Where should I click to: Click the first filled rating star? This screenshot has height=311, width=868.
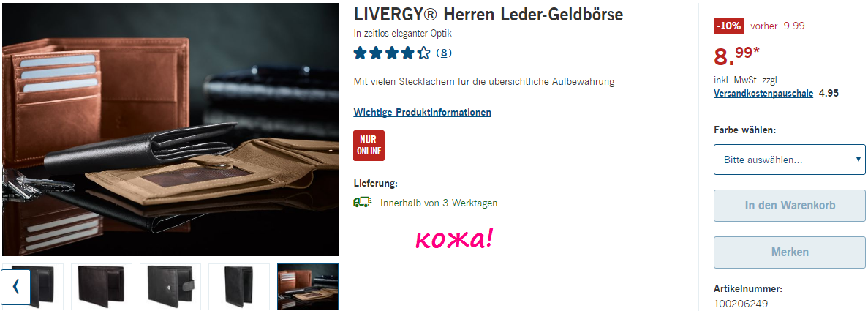tap(361, 53)
